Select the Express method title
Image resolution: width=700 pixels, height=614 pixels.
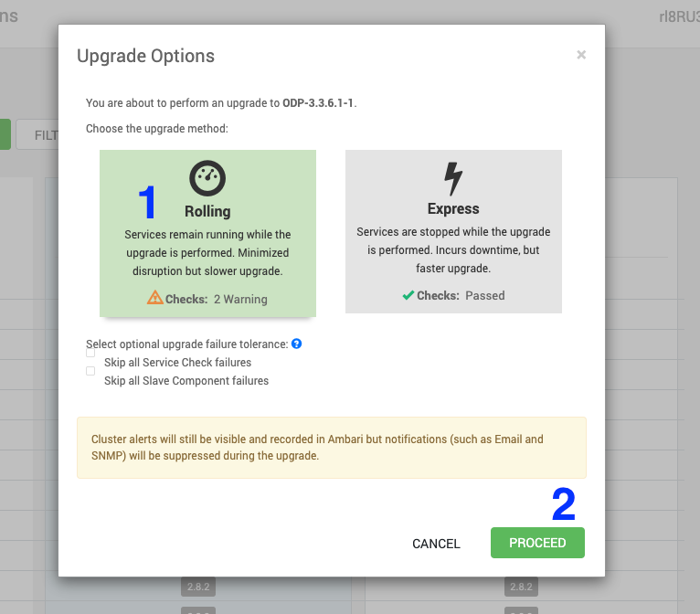pyautogui.click(x=453, y=209)
